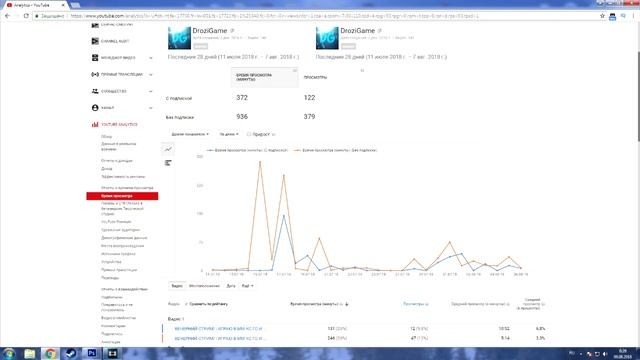This screenshot has height=360, width=640.
Task: Open the Channel Audit sidebar icon
Action: tap(95, 41)
